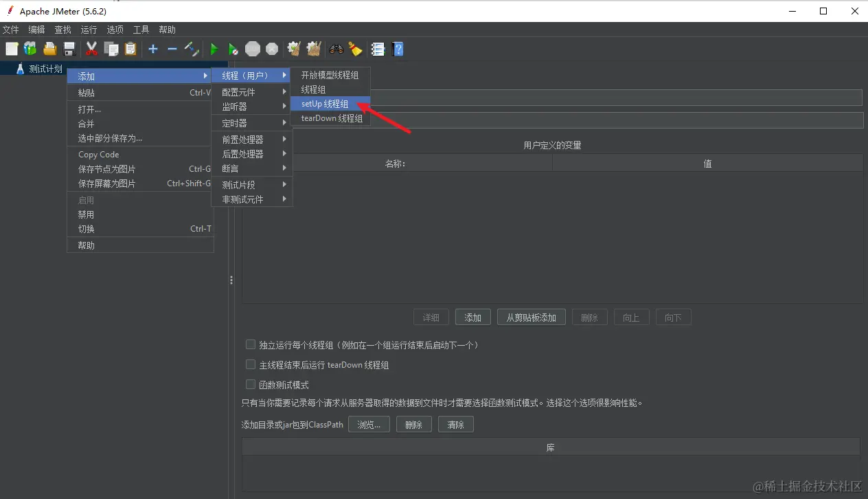Click 粘贴 in context menu

(x=140, y=93)
